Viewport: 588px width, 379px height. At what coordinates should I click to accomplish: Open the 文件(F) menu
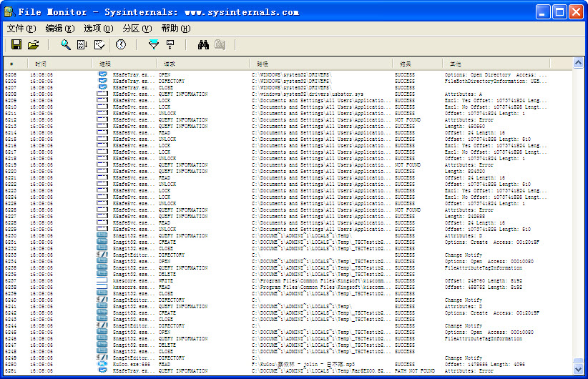(x=21, y=29)
